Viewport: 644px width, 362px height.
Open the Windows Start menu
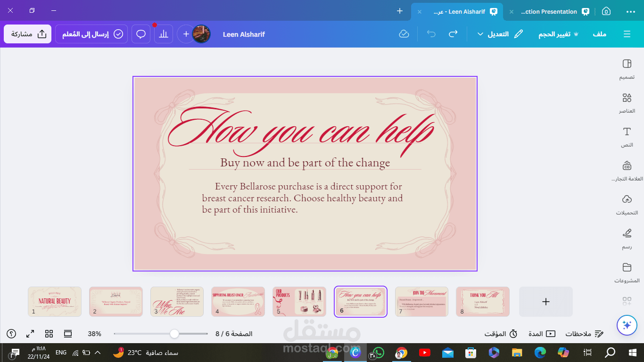tap(633, 352)
